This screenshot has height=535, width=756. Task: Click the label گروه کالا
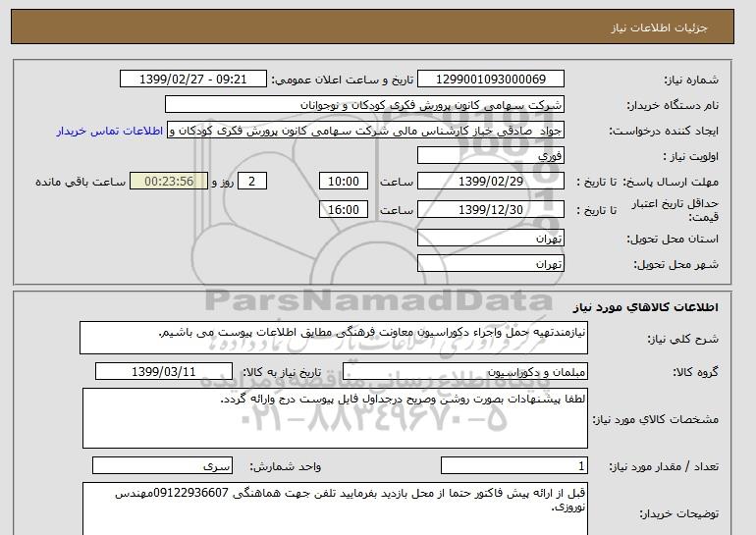[x=696, y=372]
